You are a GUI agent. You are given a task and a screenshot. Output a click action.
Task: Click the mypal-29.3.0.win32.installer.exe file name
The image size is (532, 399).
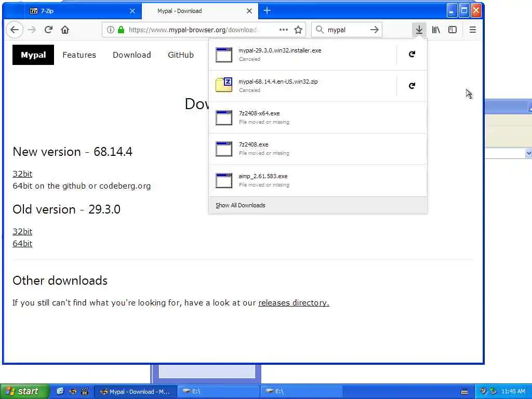[280, 50]
